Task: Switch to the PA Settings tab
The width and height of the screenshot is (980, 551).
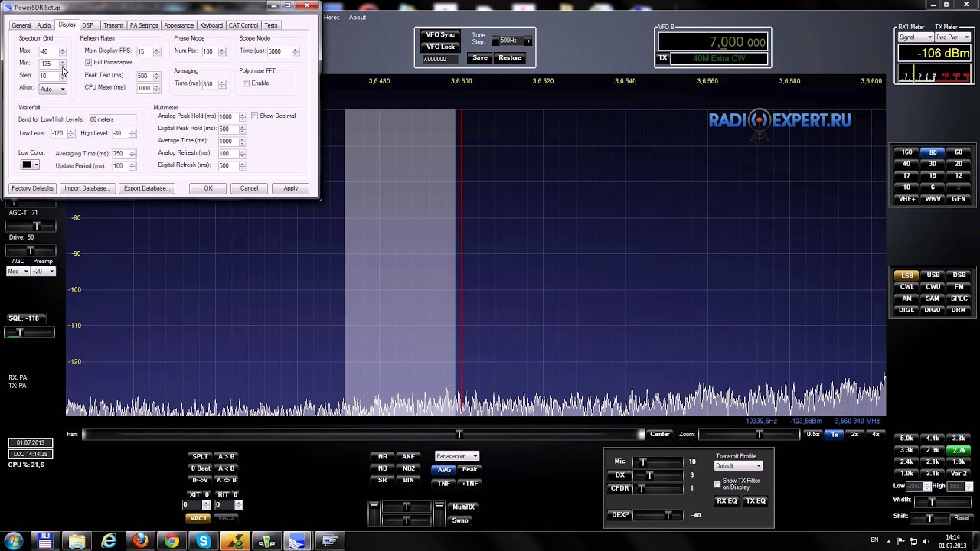Action: (144, 25)
